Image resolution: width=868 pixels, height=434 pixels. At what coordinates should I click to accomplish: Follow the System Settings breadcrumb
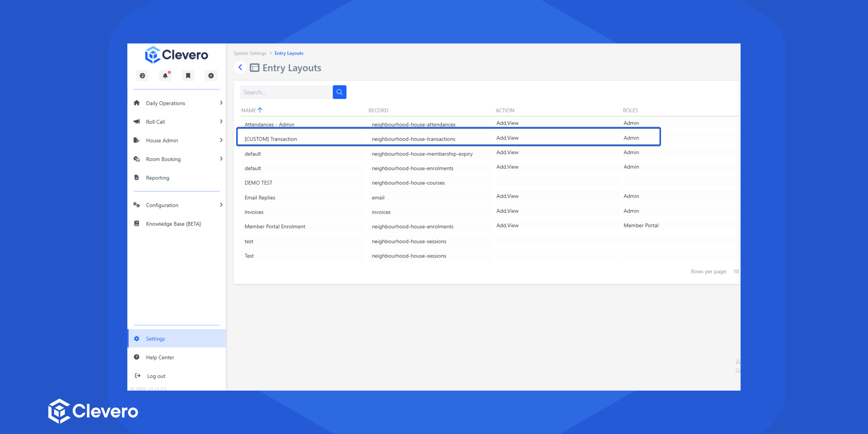250,53
